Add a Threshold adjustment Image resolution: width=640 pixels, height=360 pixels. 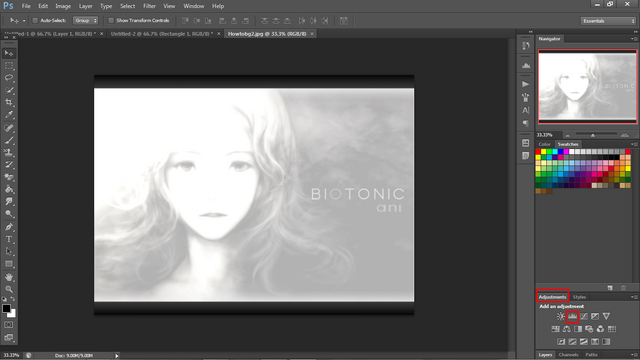click(584, 342)
